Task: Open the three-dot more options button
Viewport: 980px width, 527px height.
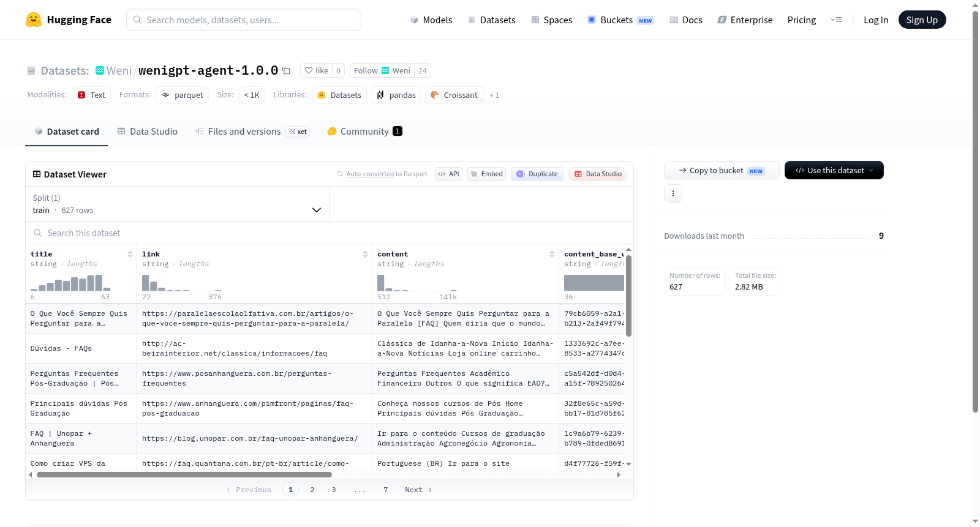Action: point(673,193)
